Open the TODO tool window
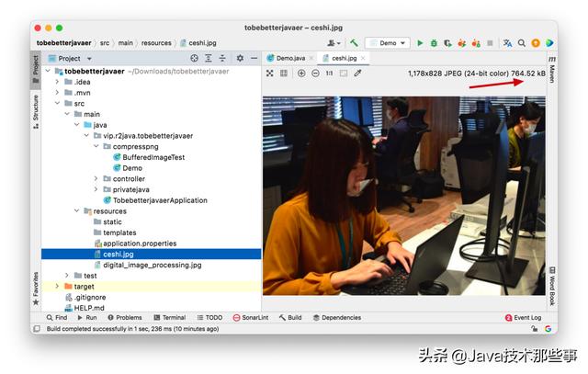The height and width of the screenshot is (374, 588). click(x=210, y=318)
